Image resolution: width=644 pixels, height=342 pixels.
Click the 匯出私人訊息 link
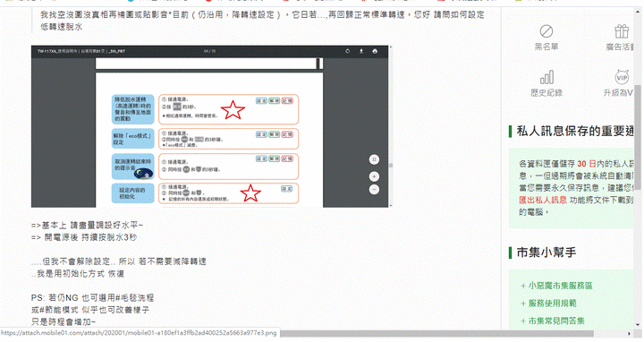coord(543,200)
